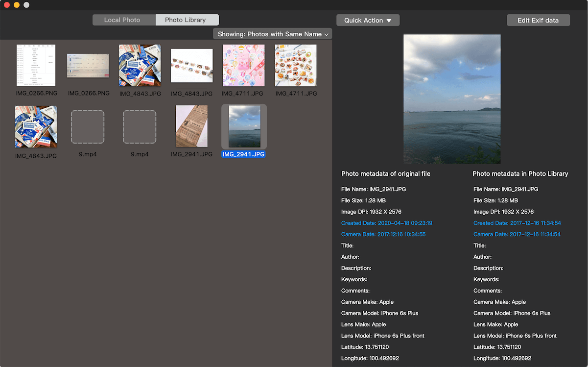Click the 'Photo metadata in Photo Library' heading
Image resolution: width=588 pixels, height=367 pixels.
pyautogui.click(x=520, y=174)
